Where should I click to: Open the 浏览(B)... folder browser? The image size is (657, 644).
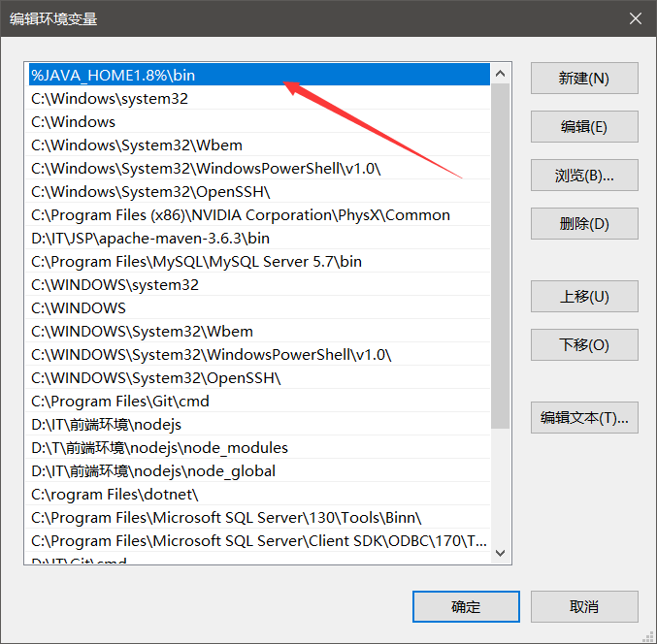point(584,176)
